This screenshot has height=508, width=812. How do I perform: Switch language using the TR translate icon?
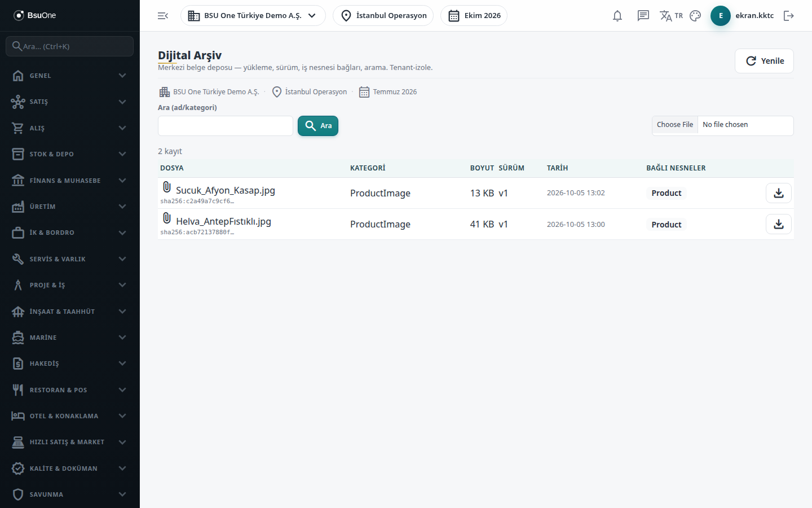[671, 16]
